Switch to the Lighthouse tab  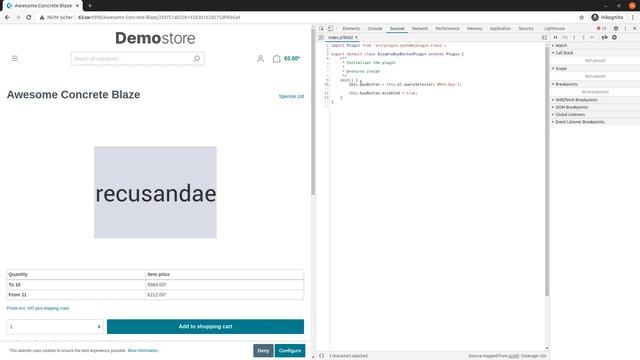(x=554, y=29)
